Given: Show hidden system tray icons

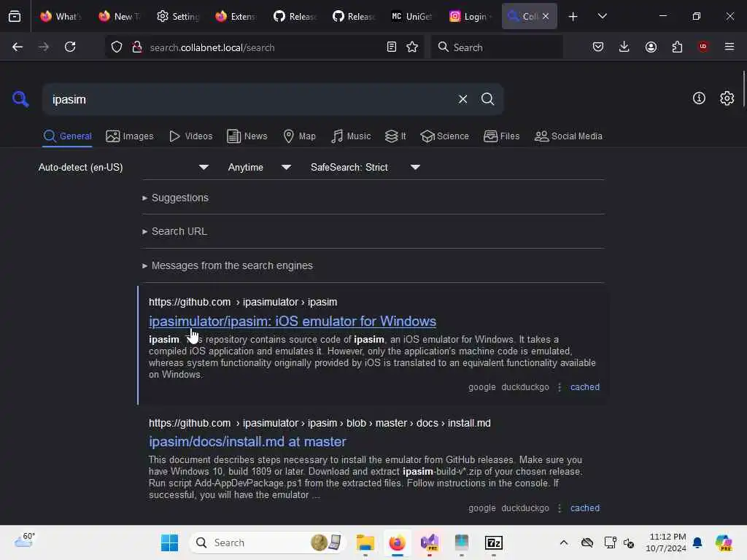Looking at the screenshot, I should point(564,542).
